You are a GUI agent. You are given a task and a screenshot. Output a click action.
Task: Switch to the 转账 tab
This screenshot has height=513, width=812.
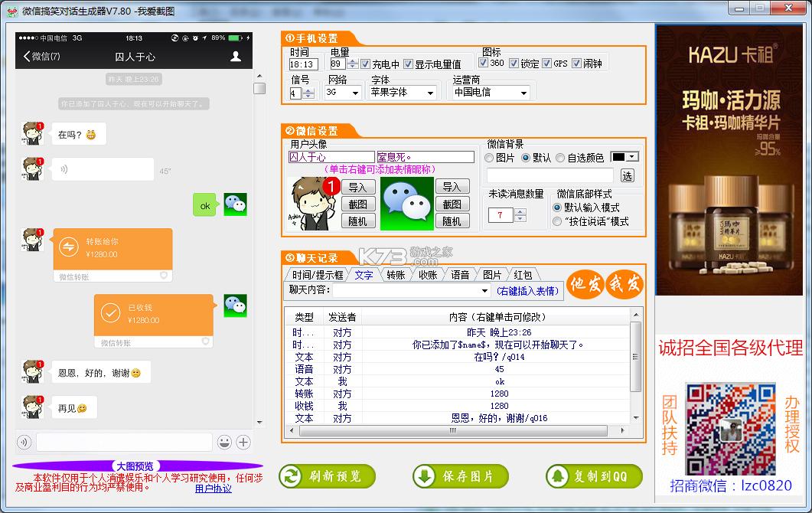(396, 275)
